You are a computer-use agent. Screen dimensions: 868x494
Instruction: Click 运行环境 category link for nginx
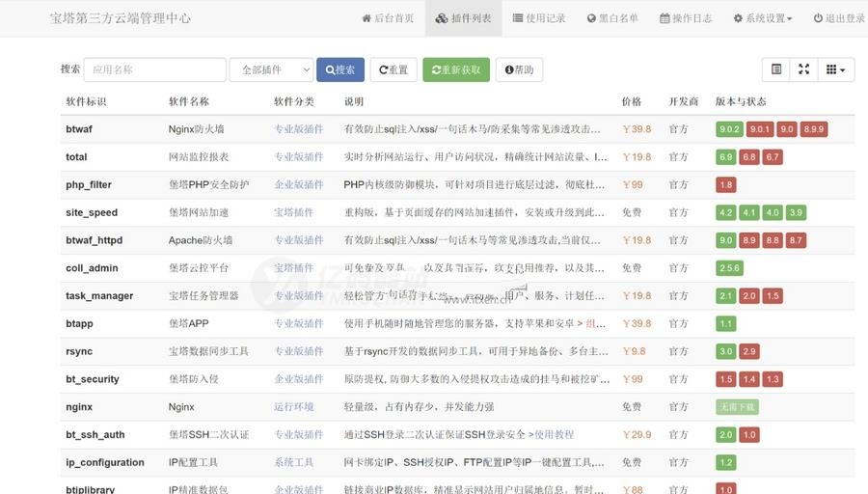294,406
